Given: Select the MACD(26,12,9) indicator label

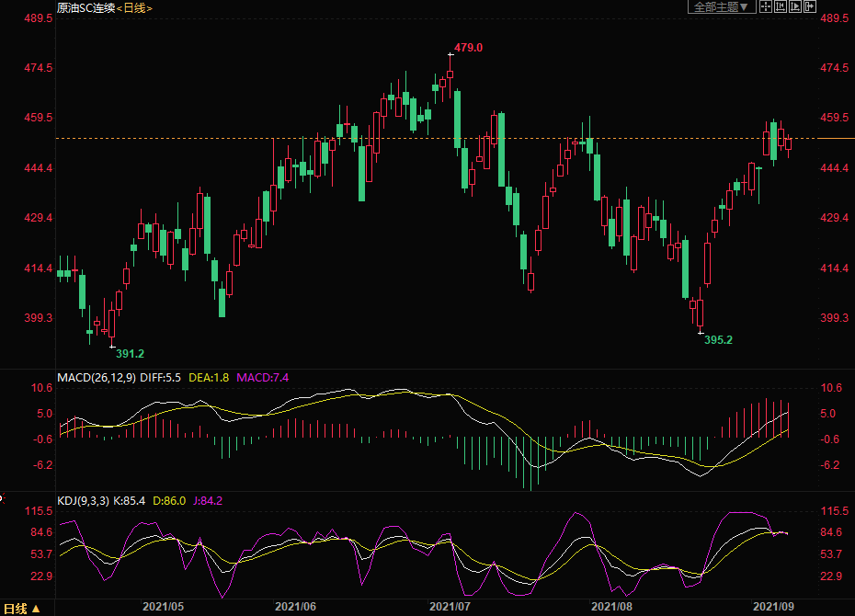Looking at the screenshot, I should pyautogui.click(x=96, y=378).
